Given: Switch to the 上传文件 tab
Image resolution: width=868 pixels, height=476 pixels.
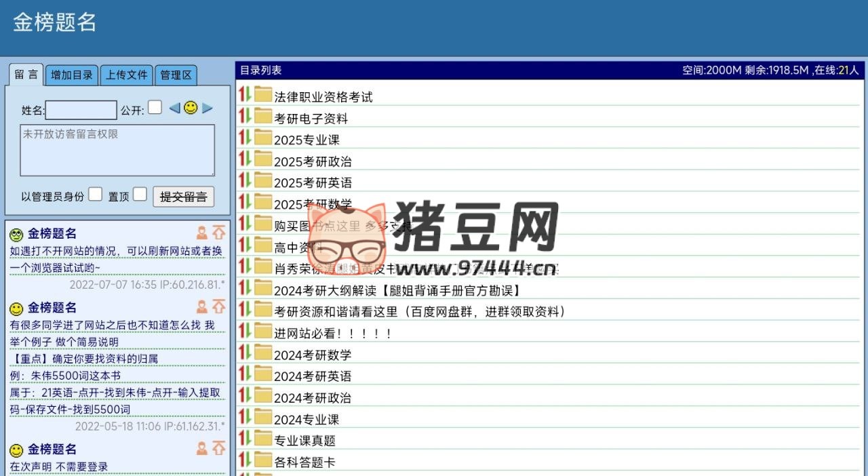Looking at the screenshot, I should (126, 75).
